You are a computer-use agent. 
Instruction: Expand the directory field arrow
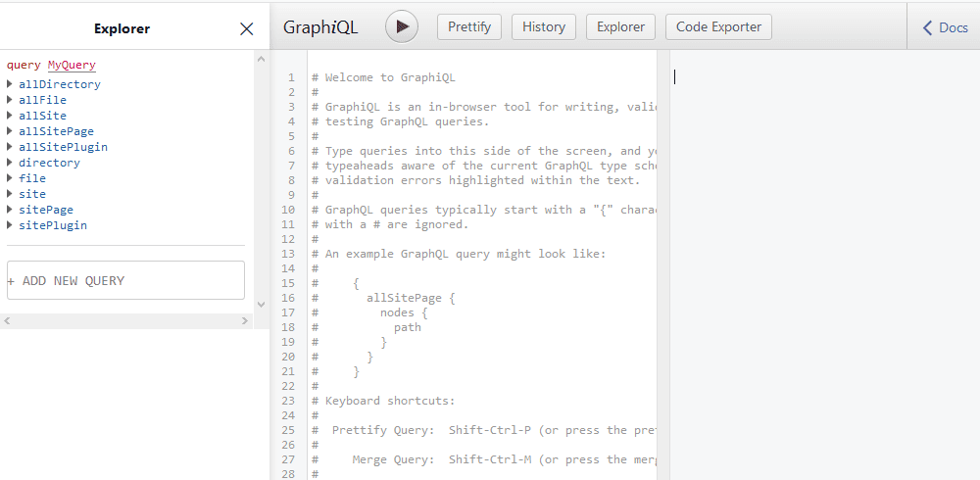click(10, 162)
